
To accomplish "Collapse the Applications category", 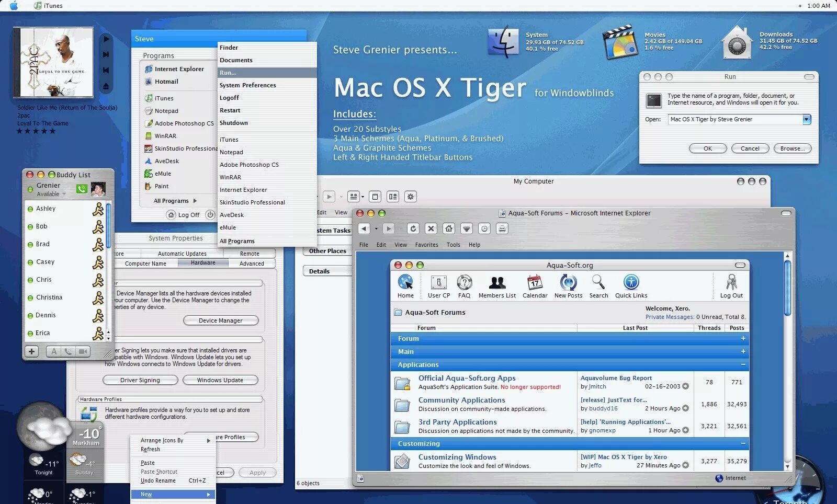I will point(743,364).
